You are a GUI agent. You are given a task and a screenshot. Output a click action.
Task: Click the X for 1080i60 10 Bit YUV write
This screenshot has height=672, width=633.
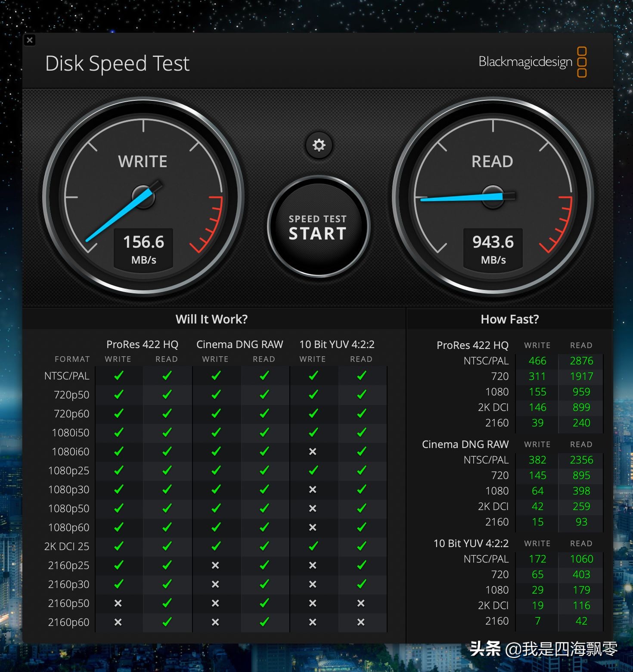click(313, 451)
